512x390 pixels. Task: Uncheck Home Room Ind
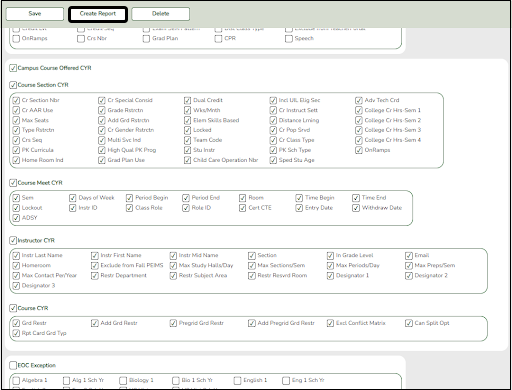point(16,160)
